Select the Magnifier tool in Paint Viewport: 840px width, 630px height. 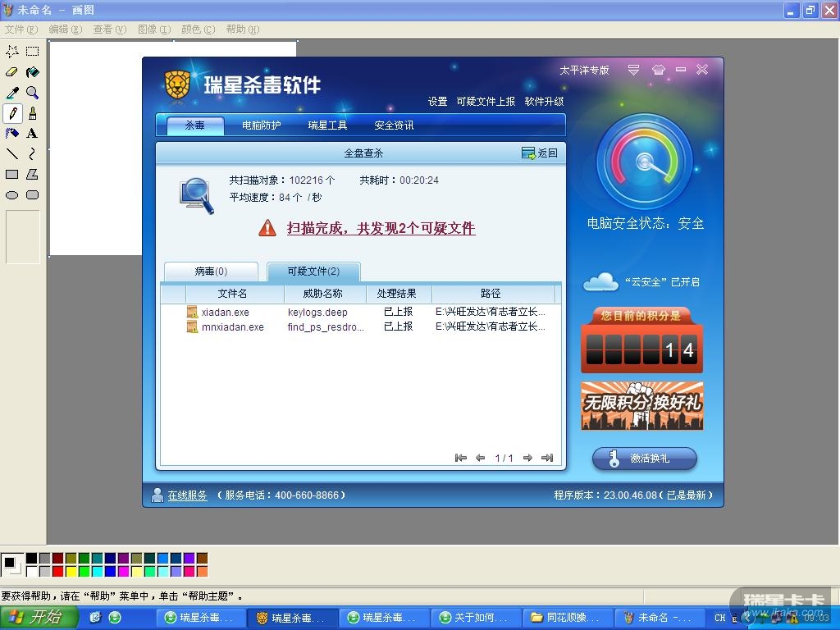(32, 93)
